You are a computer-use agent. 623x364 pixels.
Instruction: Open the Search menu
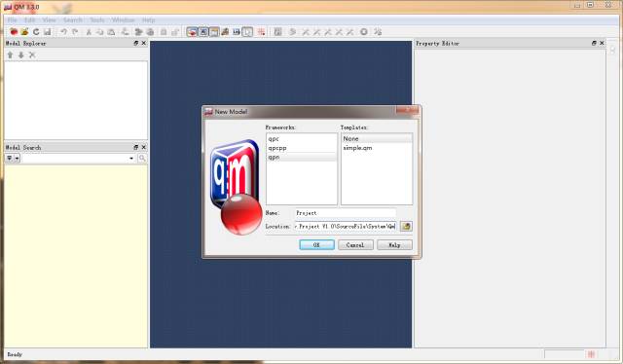tap(73, 19)
